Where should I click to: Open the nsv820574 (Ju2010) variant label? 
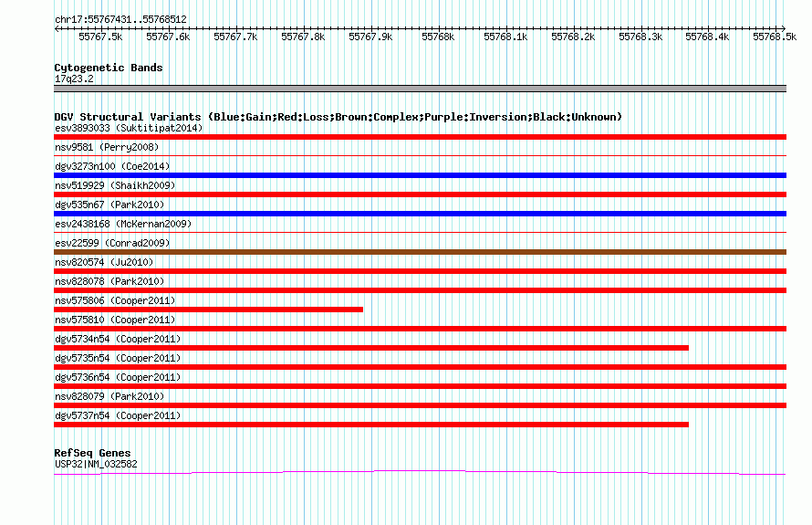click(x=104, y=262)
